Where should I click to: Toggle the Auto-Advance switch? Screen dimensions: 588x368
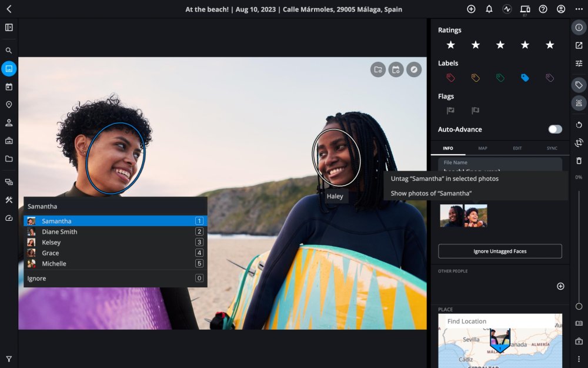[555, 129]
